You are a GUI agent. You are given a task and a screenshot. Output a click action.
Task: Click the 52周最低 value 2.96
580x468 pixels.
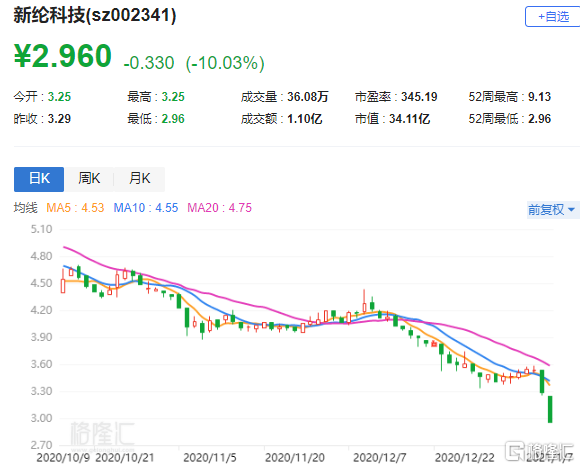pos(539,119)
